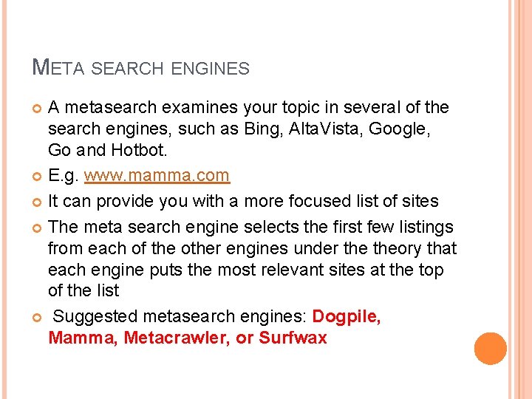Click the red word 'Dogpile'
532x399 pixels.
347,317
